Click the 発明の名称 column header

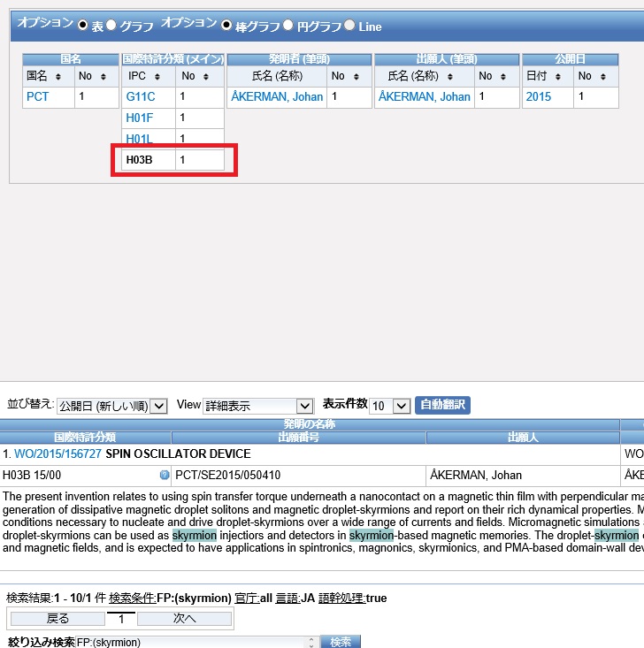[310, 424]
